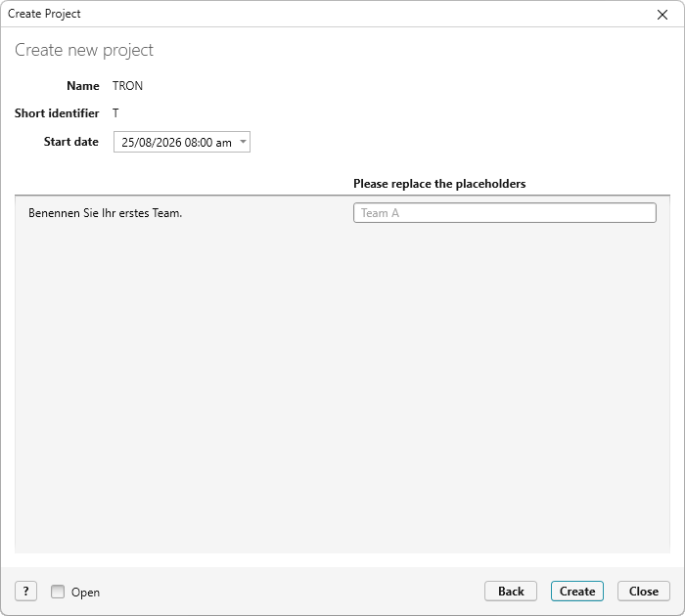Click the 'Create new project' heading

(84, 50)
